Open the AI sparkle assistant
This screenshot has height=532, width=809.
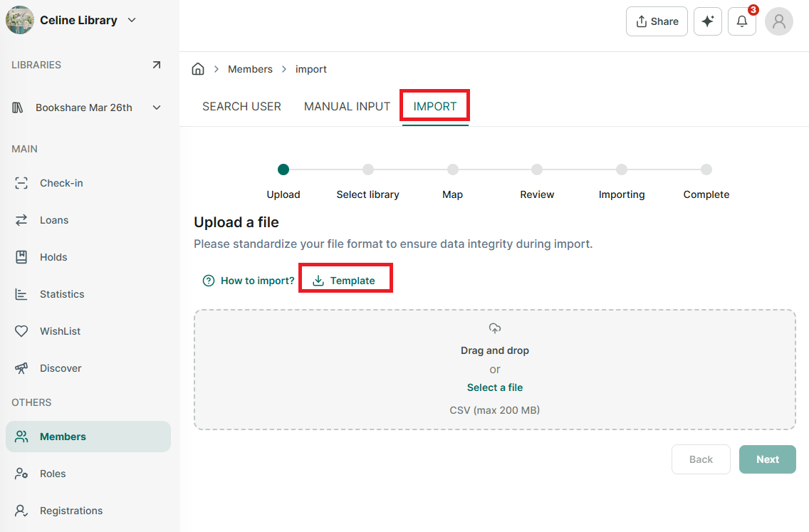click(x=707, y=21)
